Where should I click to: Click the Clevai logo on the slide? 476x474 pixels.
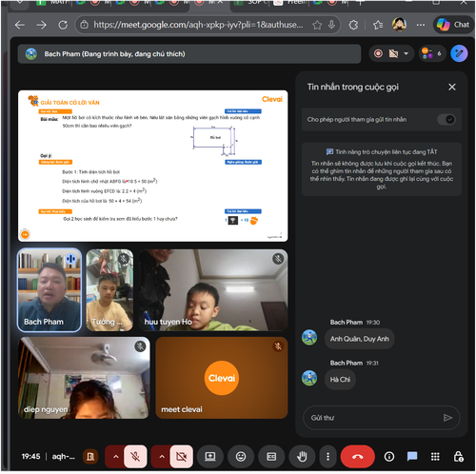(x=272, y=99)
